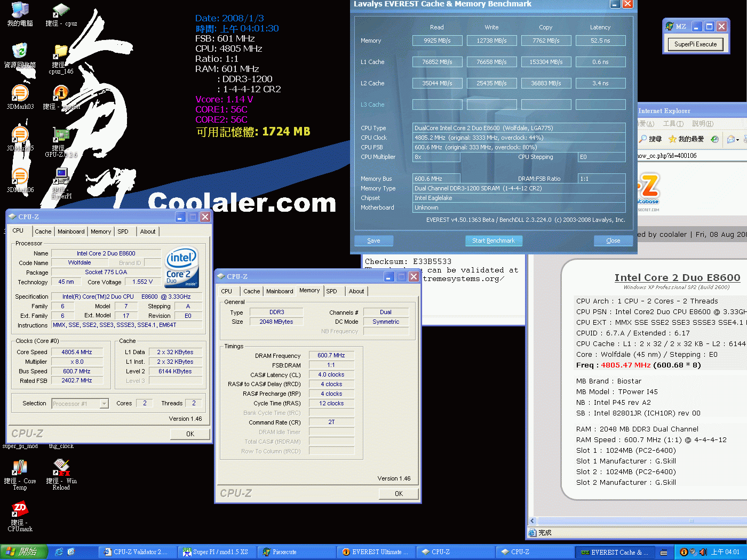Select CPU tab in CPU-Z timings window

coord(226,291)
